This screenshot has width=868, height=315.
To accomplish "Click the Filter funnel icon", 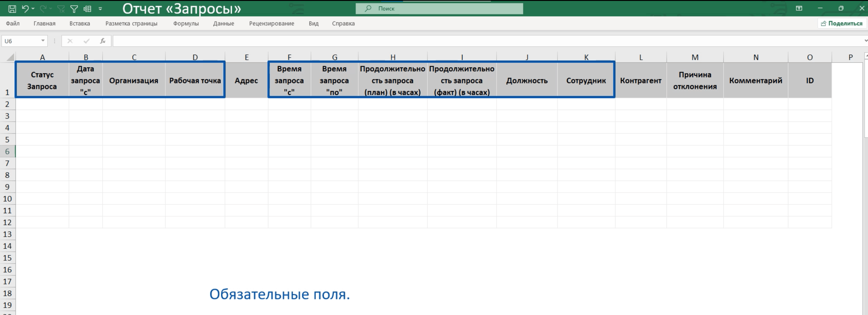I will click(74, 9).
